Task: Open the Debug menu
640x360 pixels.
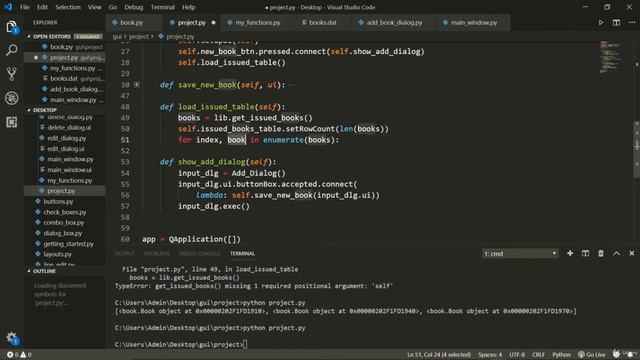Action: (133, 7)
